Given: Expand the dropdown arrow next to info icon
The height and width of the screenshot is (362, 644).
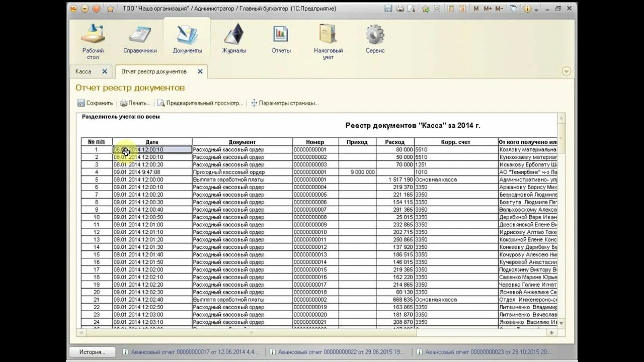Looking at the screenshot, I should (536, 9).
